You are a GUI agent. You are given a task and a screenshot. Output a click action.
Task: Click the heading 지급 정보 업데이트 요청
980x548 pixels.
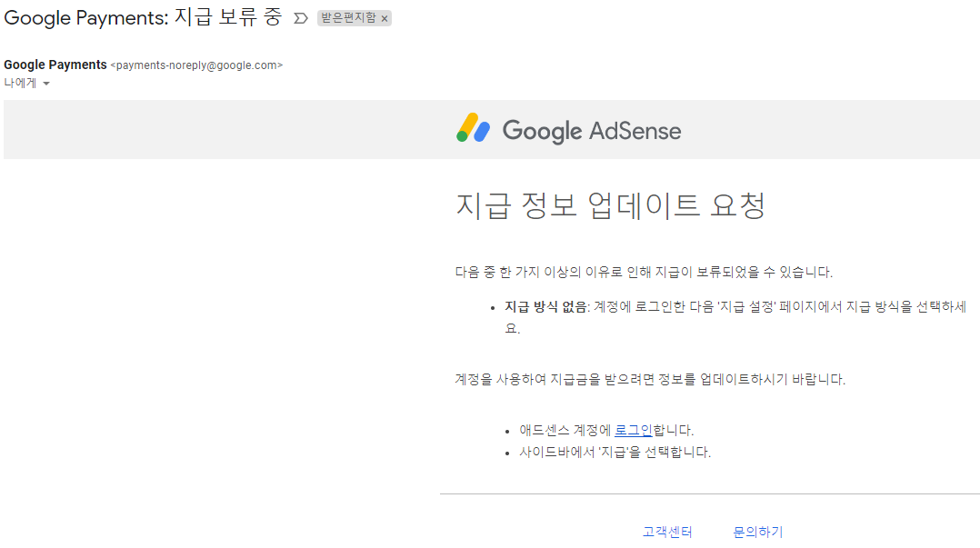click(611, 205)
